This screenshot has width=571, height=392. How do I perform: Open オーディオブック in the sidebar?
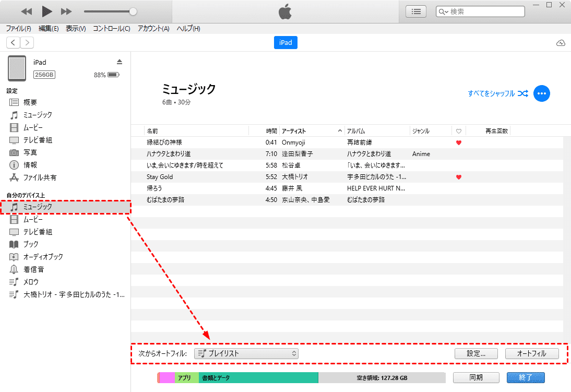point(43,257)
